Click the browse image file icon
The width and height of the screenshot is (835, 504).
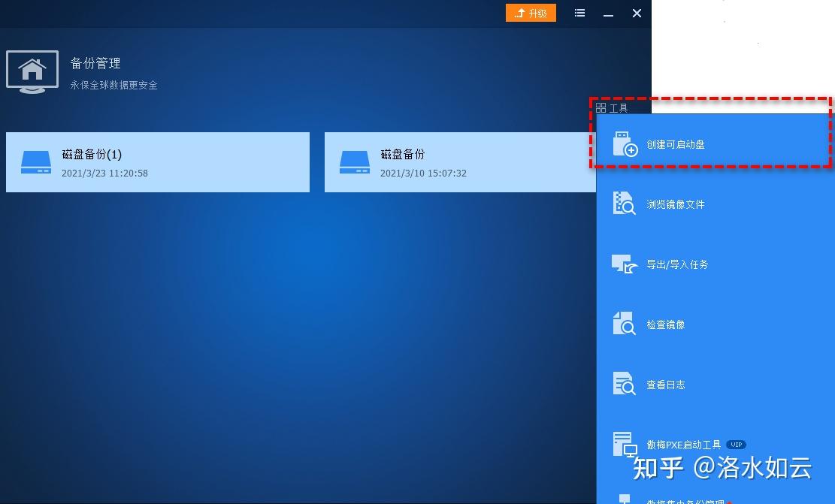624,204
